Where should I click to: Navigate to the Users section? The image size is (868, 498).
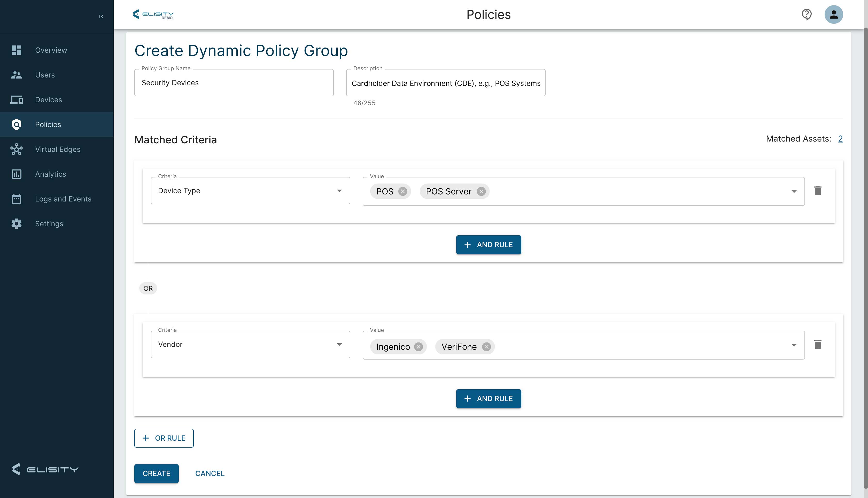(45, 75)
